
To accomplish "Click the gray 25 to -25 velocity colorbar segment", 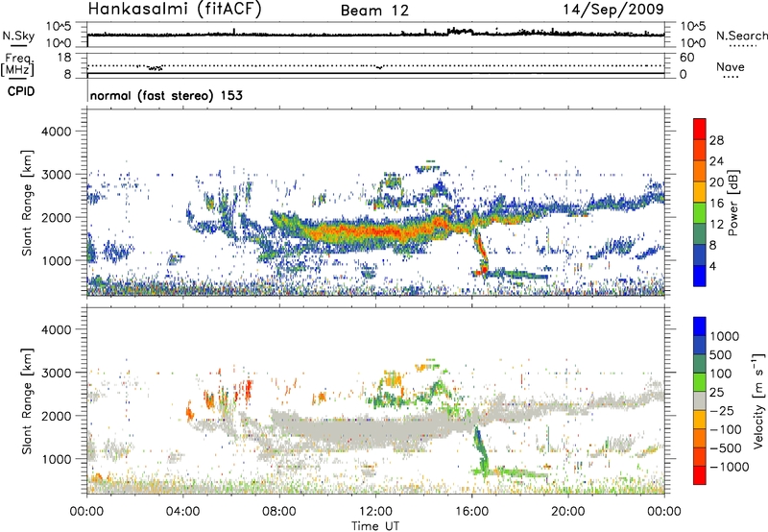I will click(x=700, y=401).
